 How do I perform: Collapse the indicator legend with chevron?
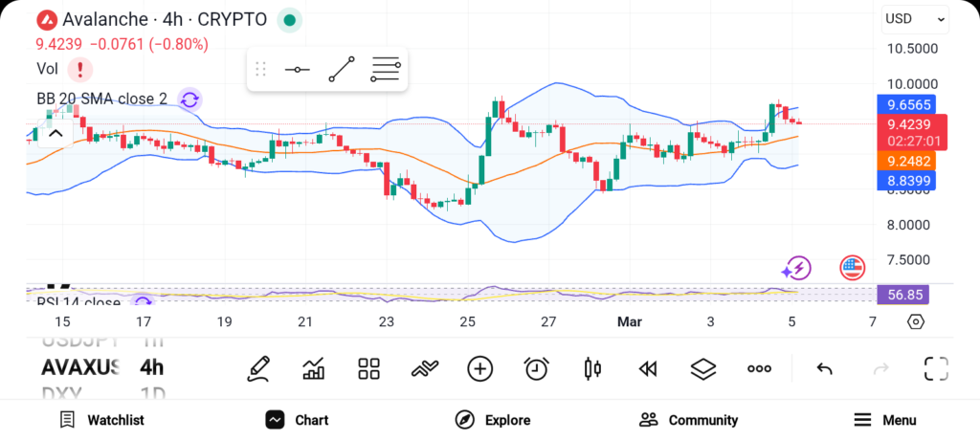pos(56,133)
